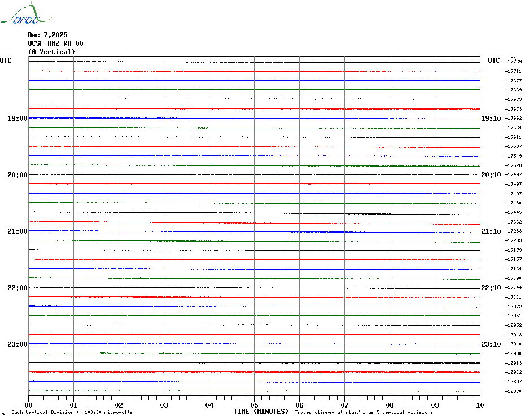This screenshot has height=420, width=525.
Task: Click the DC offset value -17445
Action: click(513, 212)
